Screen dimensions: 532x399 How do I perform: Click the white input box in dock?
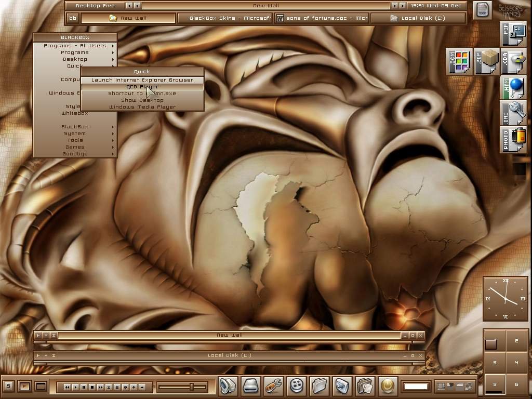pos(416,387)
